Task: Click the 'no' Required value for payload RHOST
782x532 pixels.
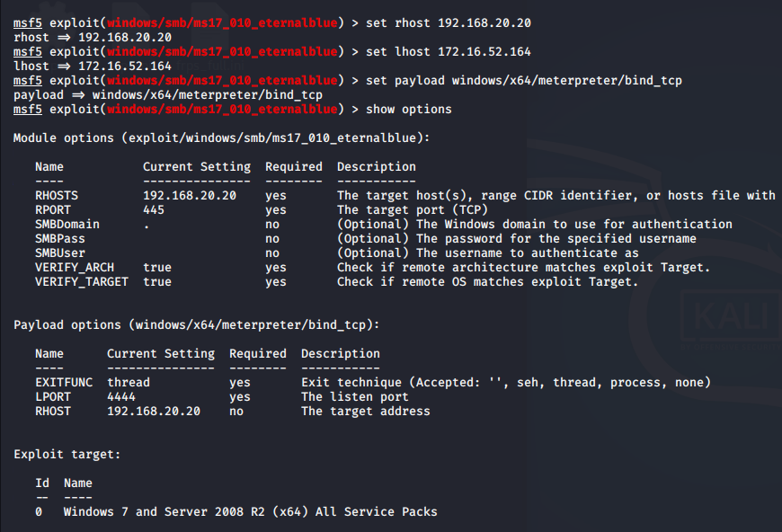Action: (236, 412)
